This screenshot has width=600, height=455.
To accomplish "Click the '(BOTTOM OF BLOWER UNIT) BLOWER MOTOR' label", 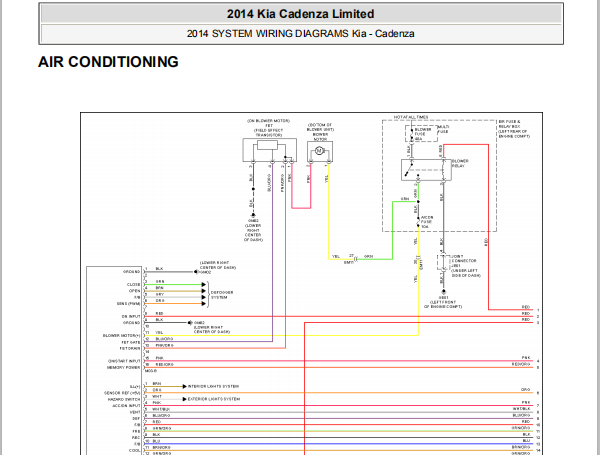I will [x=320, y=132].
